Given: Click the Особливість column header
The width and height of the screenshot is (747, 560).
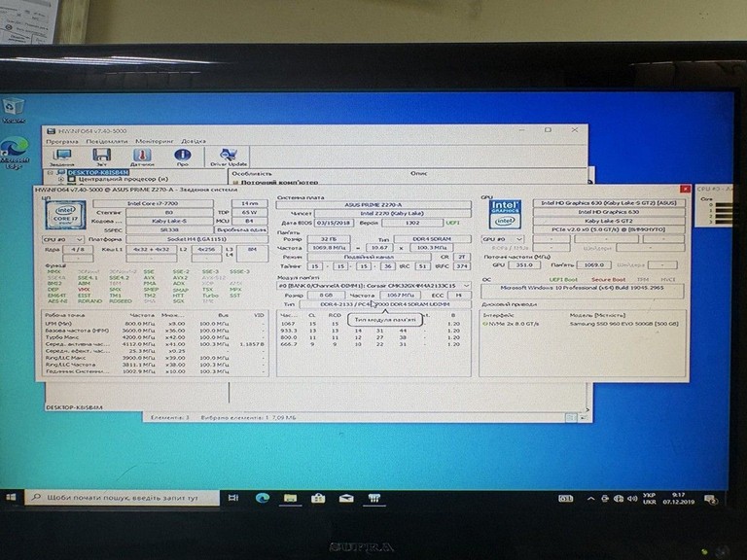Looking at the screenshot, I should click(x=252, y=174).
